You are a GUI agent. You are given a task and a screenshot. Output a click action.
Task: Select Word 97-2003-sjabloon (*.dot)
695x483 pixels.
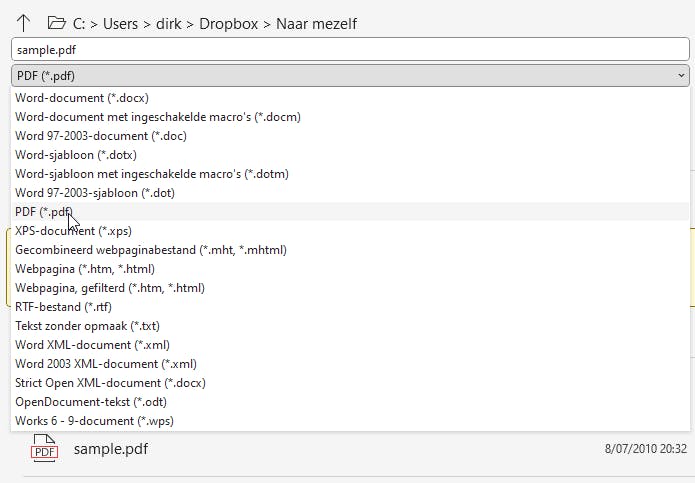tap(94, 193)
